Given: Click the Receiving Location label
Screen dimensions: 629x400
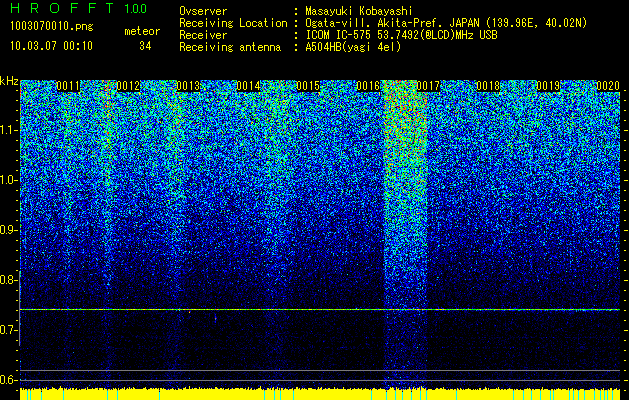Looking at the screenshot, I should [233, 23].
